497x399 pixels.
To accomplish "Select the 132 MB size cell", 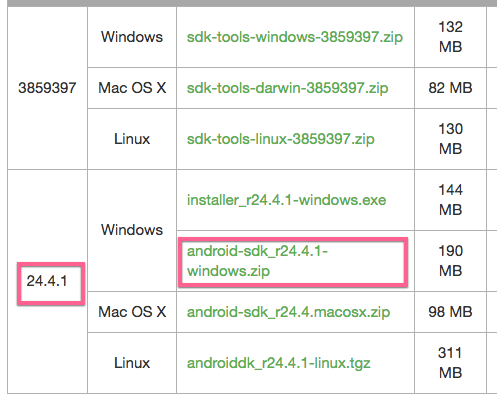I will point(450,37).
